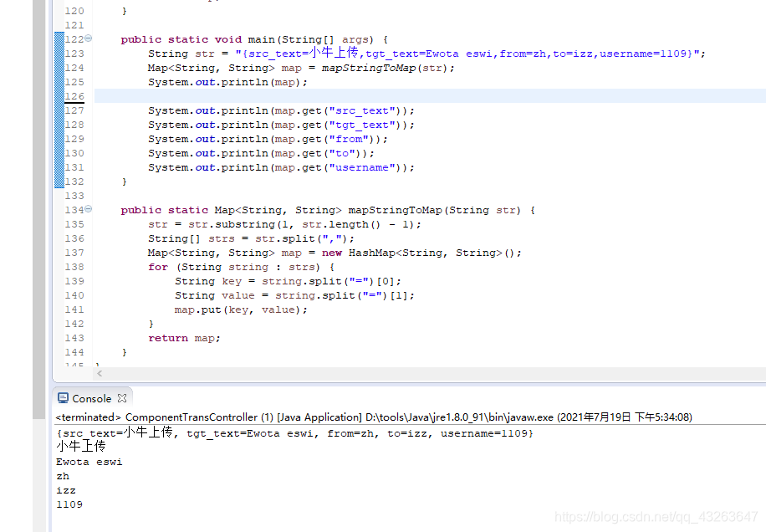
Task: Click the horizontal scrollbar left arrow
Action: (100, 373)
